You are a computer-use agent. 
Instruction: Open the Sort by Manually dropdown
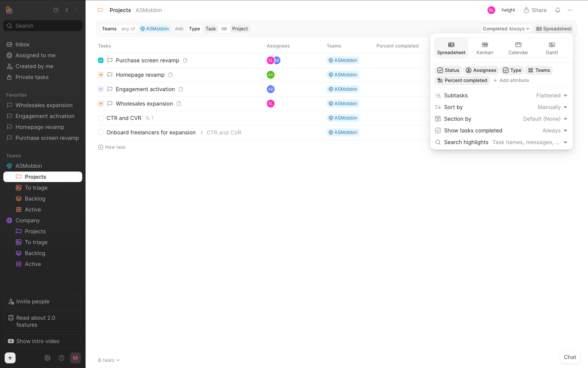point(552,107)
